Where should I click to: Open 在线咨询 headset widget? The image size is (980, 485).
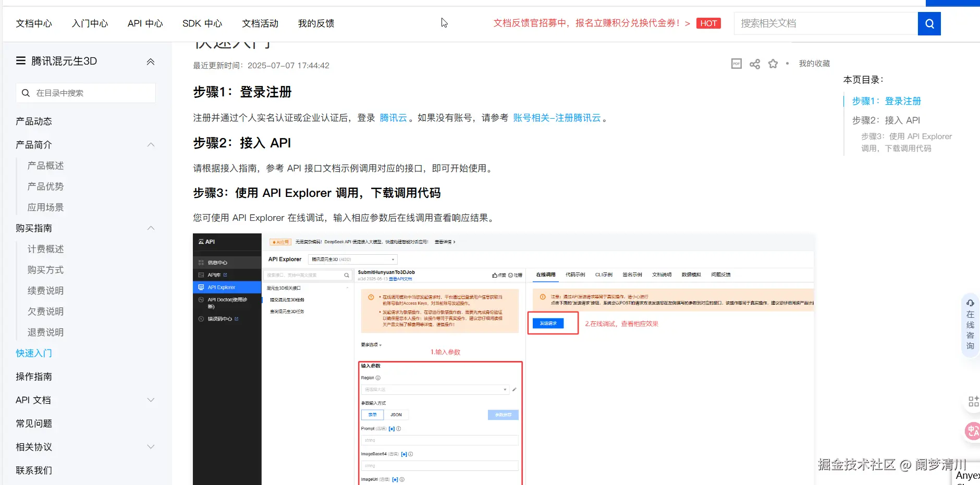pyautogui.click(x=970, y=324)
